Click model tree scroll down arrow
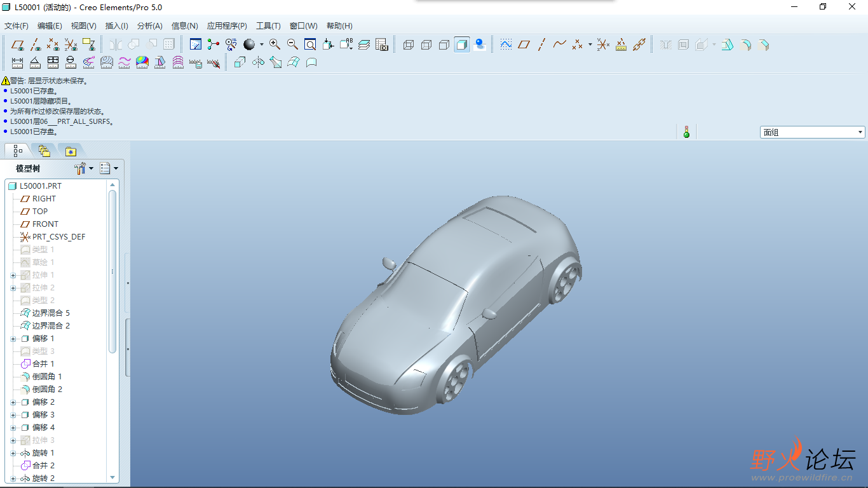Image resolution: width=868 pixels, height=488 pixels. pyautogui.click(x=112, y=477)
